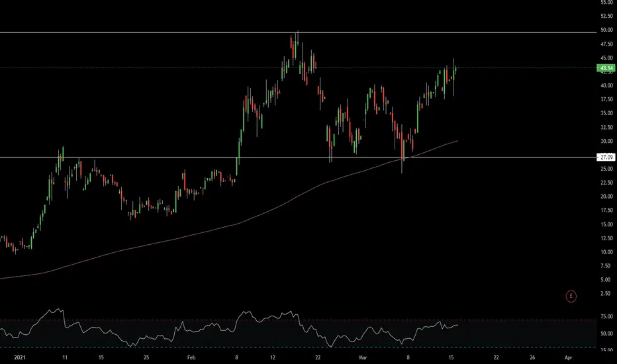Click the 52.50 price axis label

[606, 16]
